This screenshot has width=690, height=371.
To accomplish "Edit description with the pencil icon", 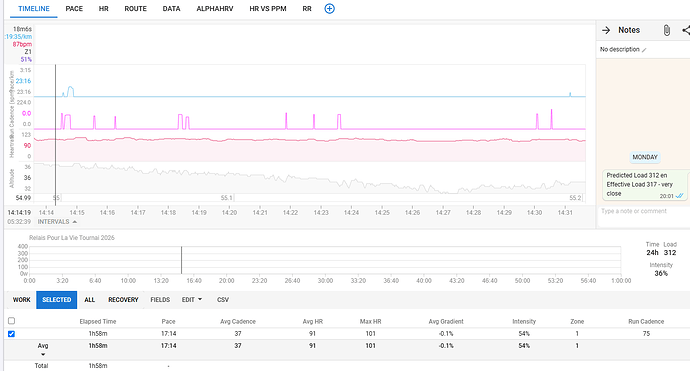I will pyautogui.click(x=644, y=50).
